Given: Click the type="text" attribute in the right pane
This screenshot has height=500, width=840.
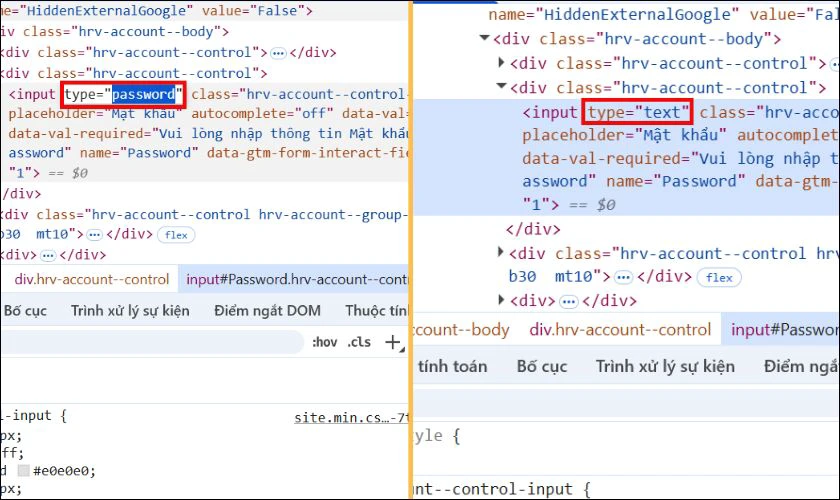Looking at the screenshot, I should pos(638,113).
